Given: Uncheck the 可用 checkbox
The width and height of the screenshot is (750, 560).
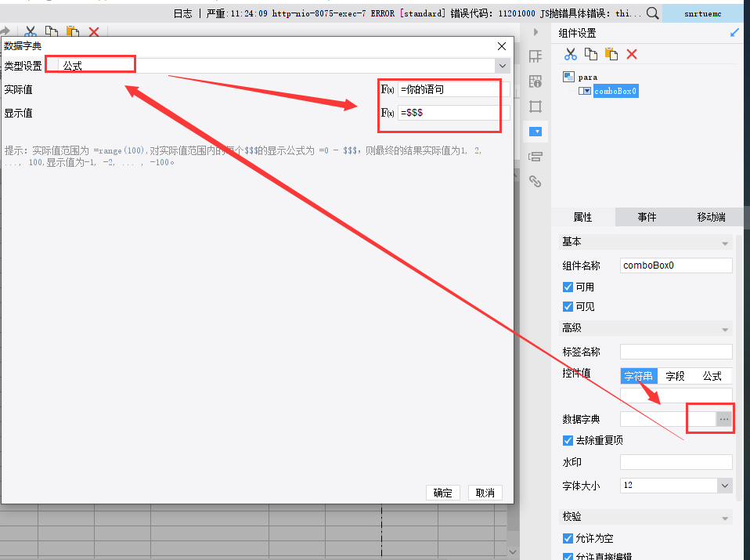Looking at the screenshot, I should 568,287.
